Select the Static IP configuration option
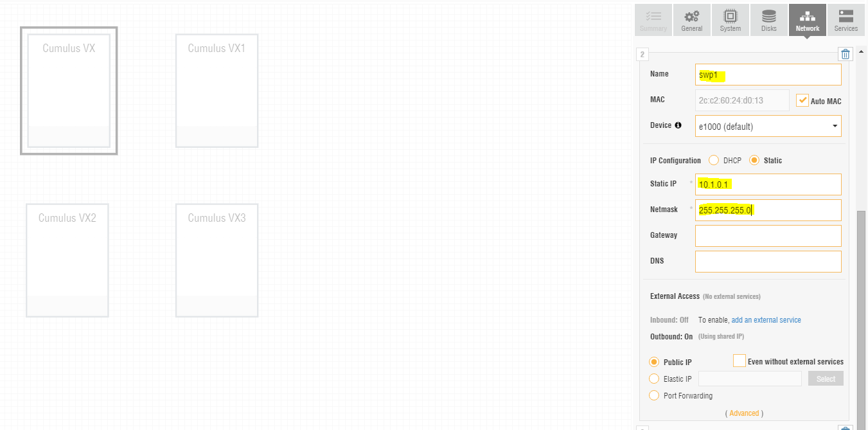 pos(754,160)
